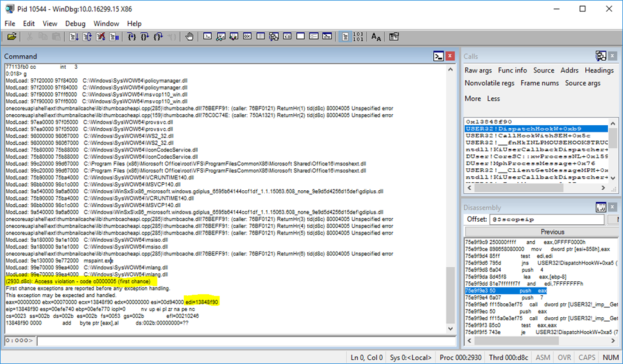Click 'Thrd 000:d8c' in status bar
Image resolution: width=623 pixels, height=364 pixels.
point(509,358)
